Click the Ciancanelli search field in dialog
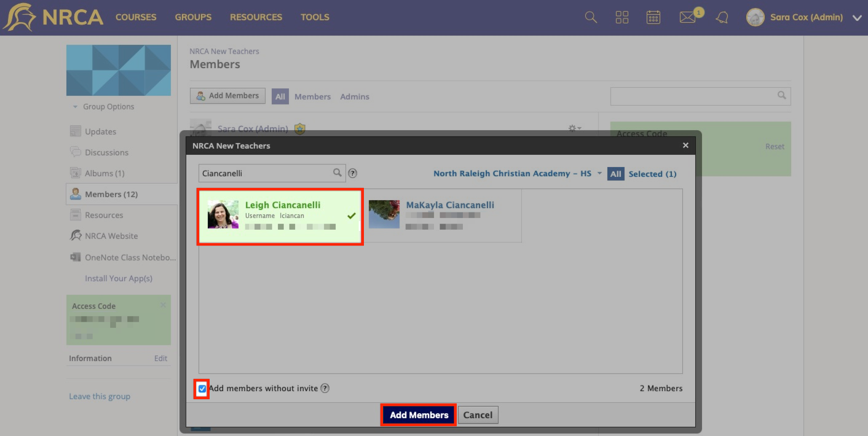Screen dimensions: 868x436 [x=272, y=173]
